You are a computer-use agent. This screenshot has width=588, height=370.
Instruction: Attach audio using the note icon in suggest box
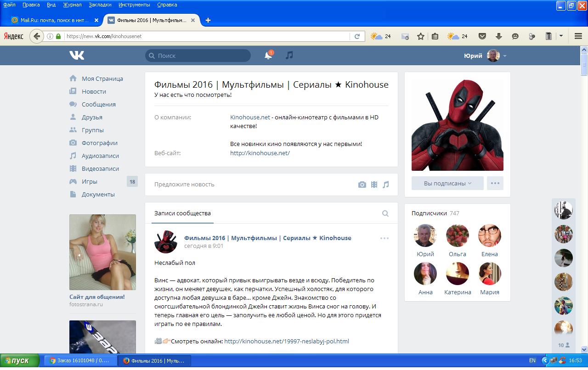point(386,185)
